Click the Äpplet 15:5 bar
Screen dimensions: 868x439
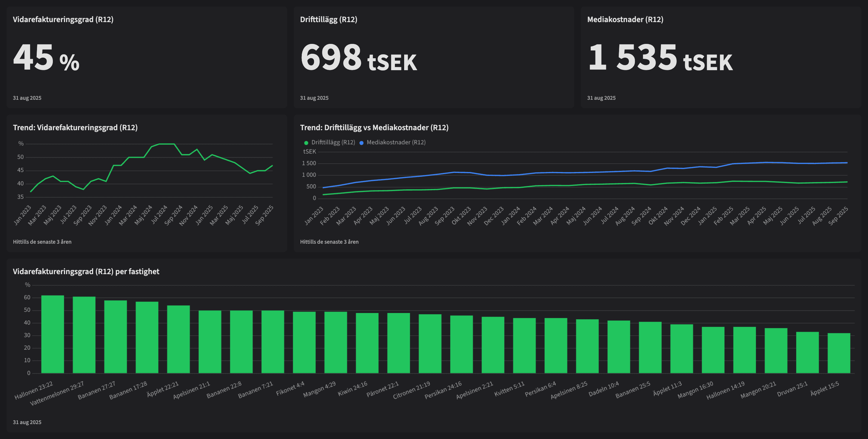839,353
